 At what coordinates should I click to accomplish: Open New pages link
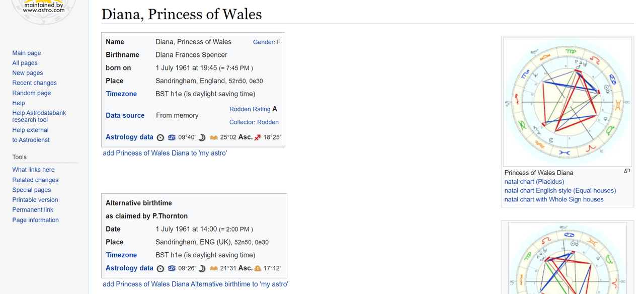coord(28,73)
